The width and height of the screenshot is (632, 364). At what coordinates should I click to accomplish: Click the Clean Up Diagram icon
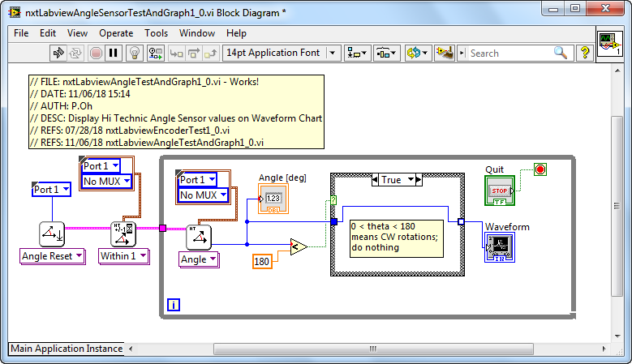pos(445,54)
